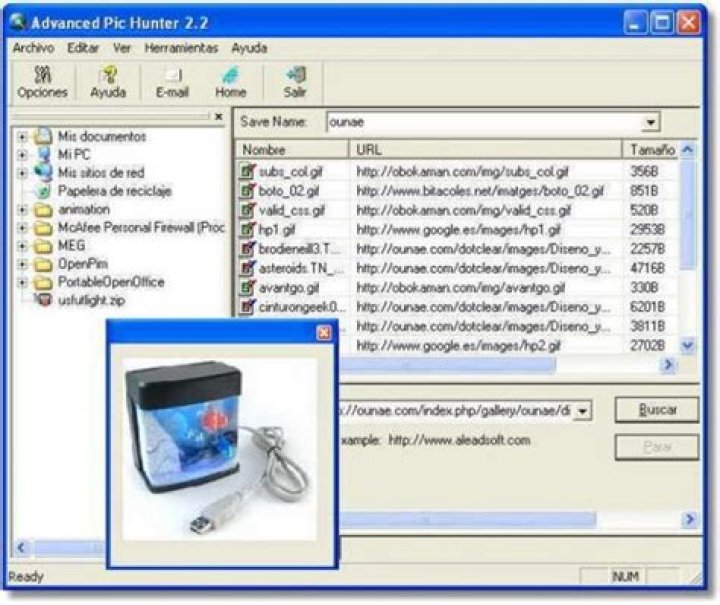Viewport: 720px width, 605px height.
Task: Expand the Mis documentos tree node
Action: click(22, 136)
